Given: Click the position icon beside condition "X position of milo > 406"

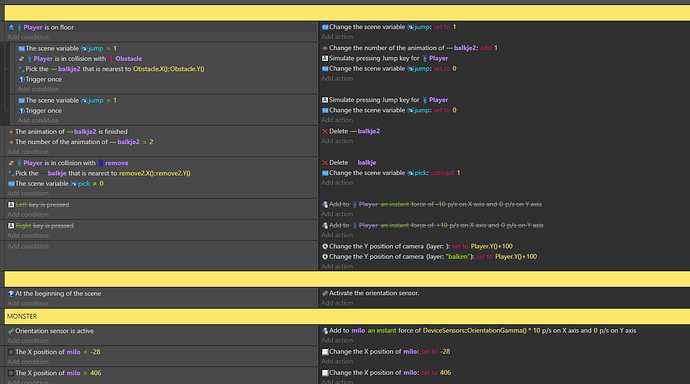Looking at the screenshot, I should (x=11, y=373).
